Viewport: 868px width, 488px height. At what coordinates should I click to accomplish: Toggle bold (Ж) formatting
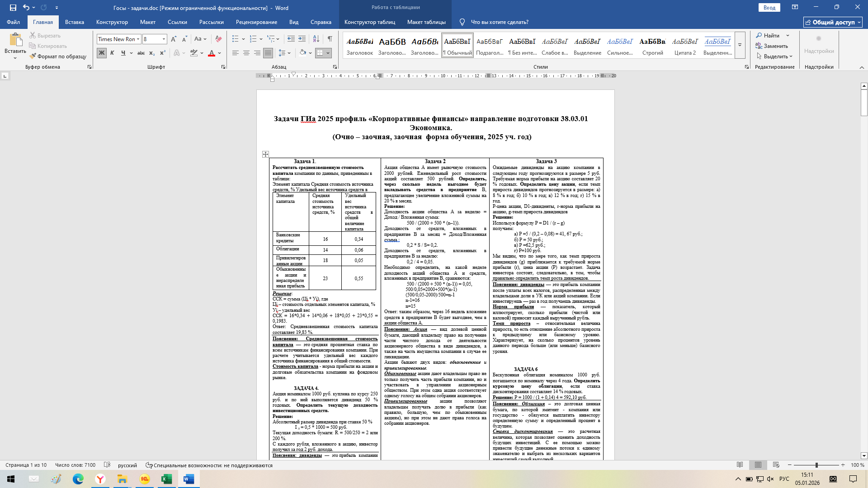[x=101, y=53]
